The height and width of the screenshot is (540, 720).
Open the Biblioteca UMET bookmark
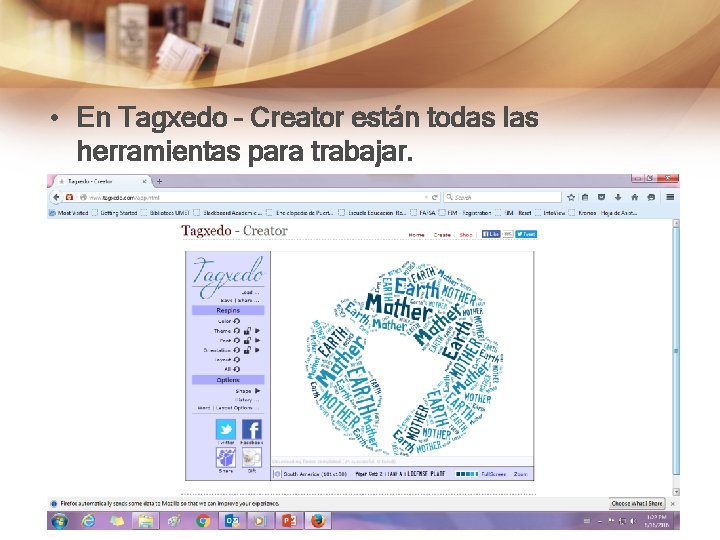(x=166, y=213)
